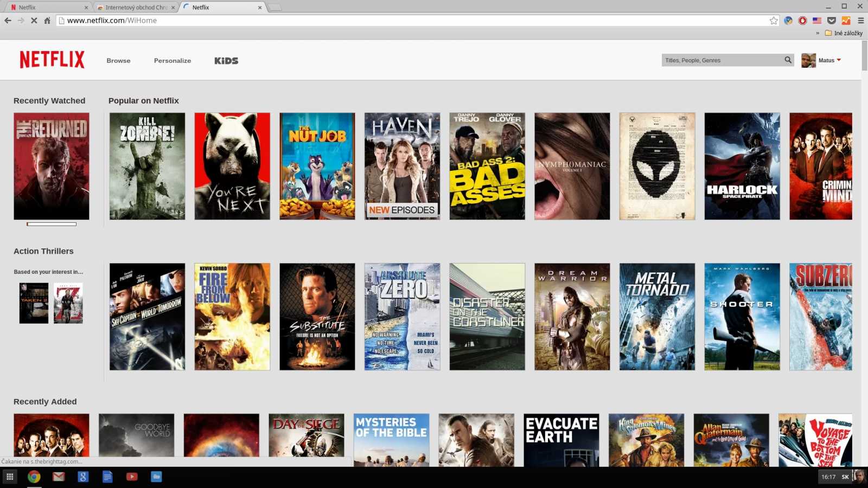Click the browser home icon
The width and height of the screenshot is (868, 488).
pyautogui.click(x=47, y=21)
